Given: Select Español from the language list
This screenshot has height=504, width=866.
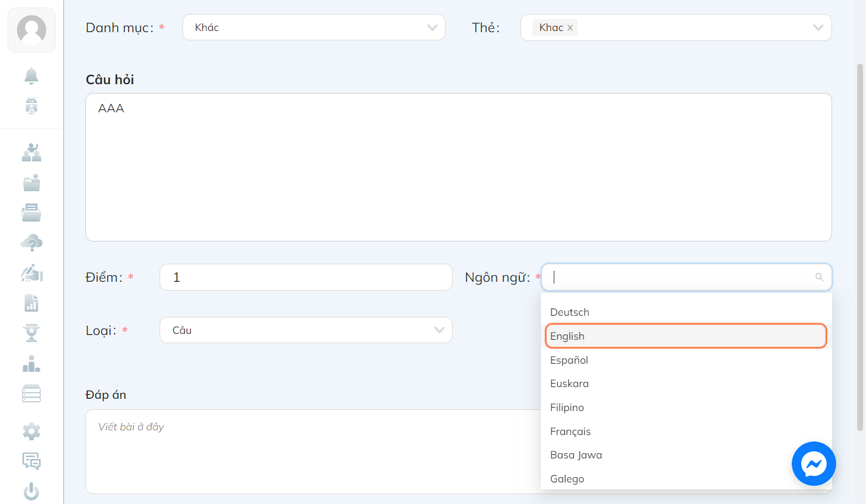Looking at the screenshot, I should [686, 360].
